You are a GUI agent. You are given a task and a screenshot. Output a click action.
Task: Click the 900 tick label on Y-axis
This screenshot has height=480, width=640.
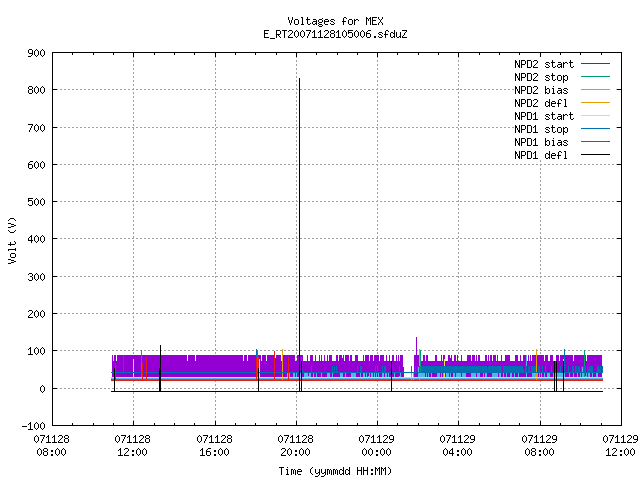point(36,53)
